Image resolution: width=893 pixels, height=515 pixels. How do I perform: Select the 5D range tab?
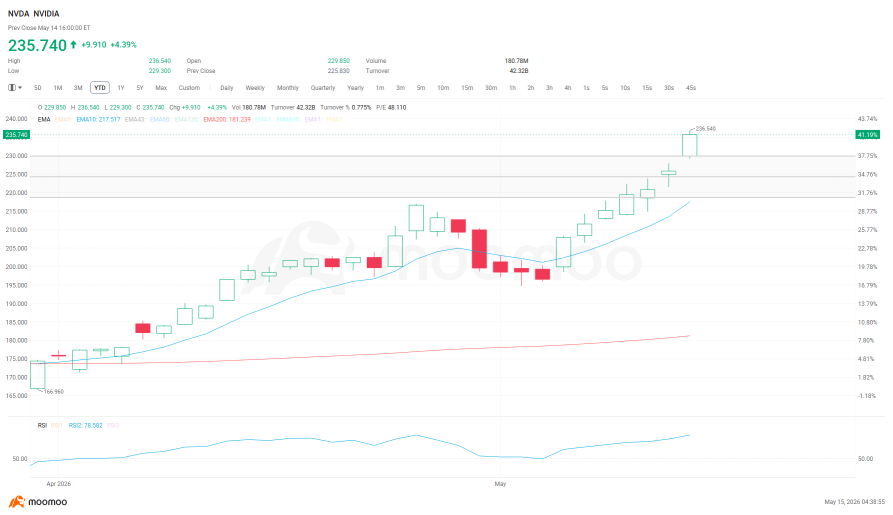pos(38,88)
